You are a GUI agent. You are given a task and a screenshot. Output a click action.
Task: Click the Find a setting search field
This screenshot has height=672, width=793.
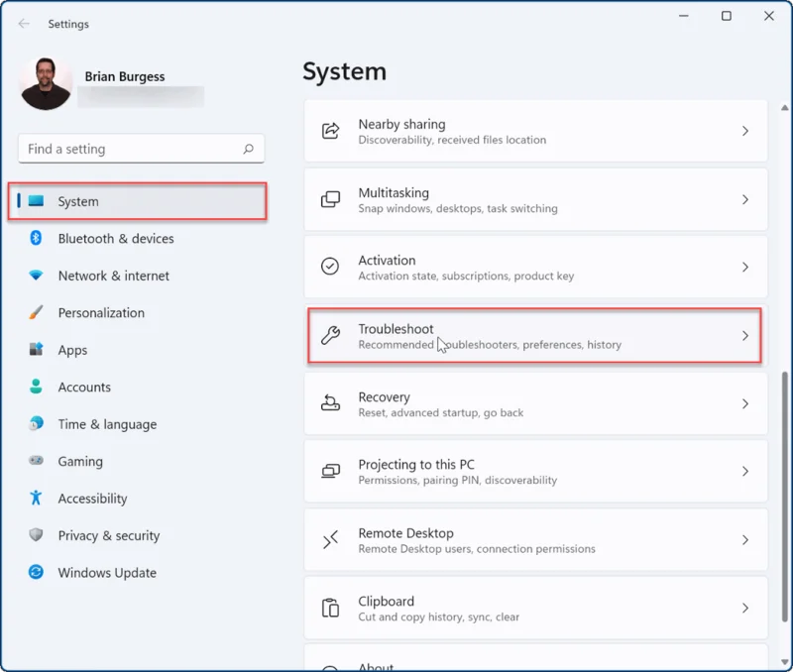point(141,149)
